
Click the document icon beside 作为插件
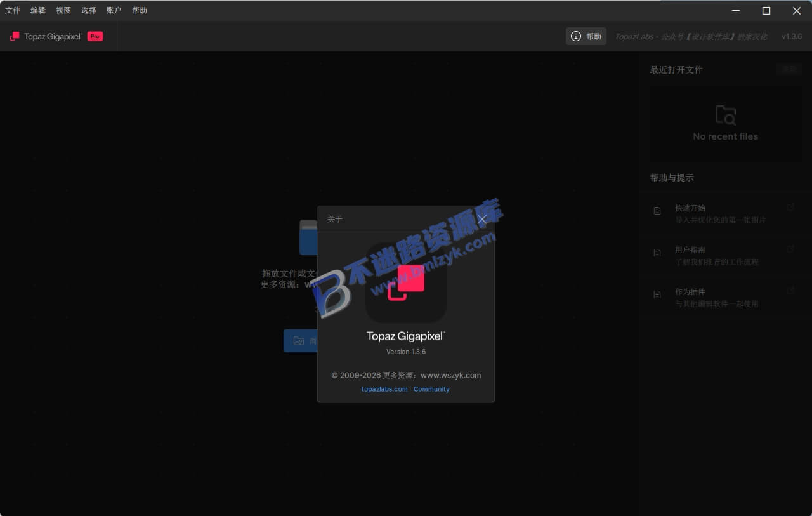[x=657, y=294]
